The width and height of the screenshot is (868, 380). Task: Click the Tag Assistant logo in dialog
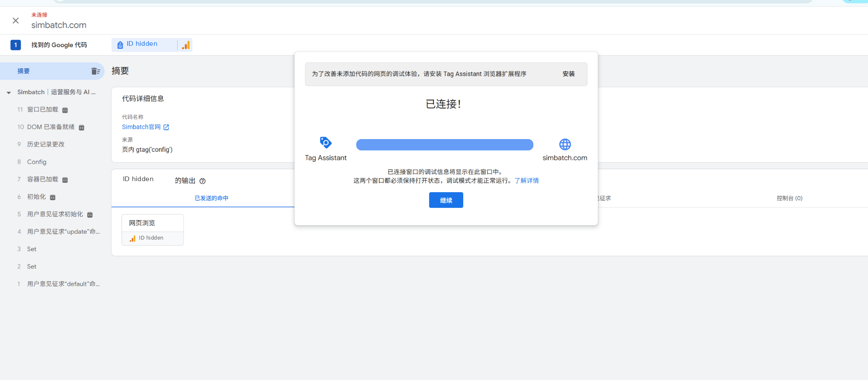pyautogui.click(x=325, y=142)
